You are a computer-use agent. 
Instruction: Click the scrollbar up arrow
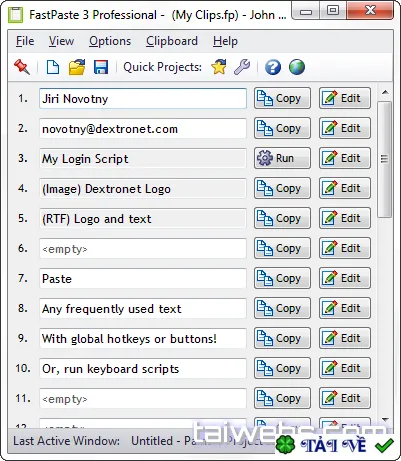coord(385,92)
